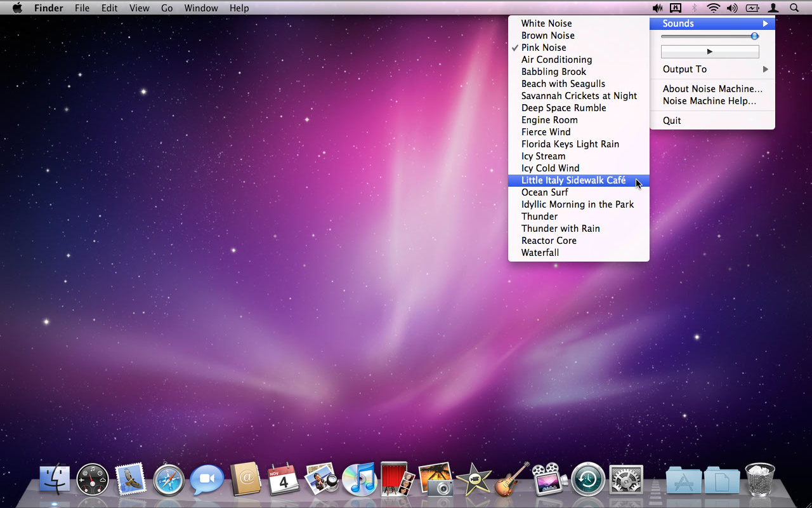812x508 pixels.
Task: Open Documents folder stack in Dock
Action: click(722, 479)
